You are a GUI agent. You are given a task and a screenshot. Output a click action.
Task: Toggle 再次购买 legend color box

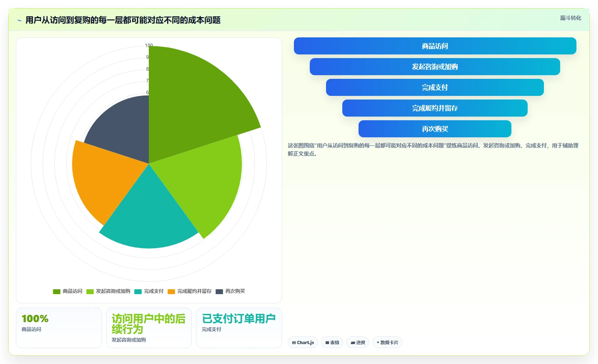click(219, 291)
